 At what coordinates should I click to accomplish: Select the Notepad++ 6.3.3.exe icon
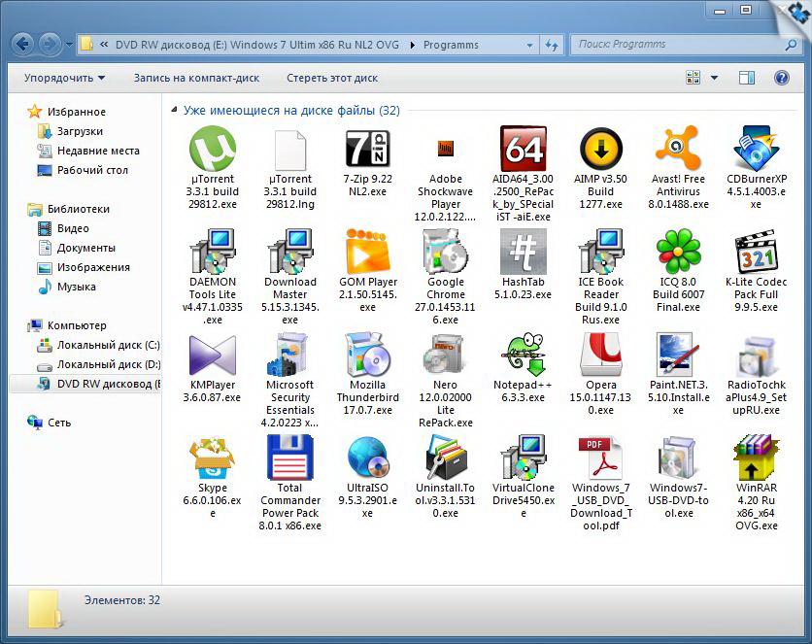coord(523,356)
